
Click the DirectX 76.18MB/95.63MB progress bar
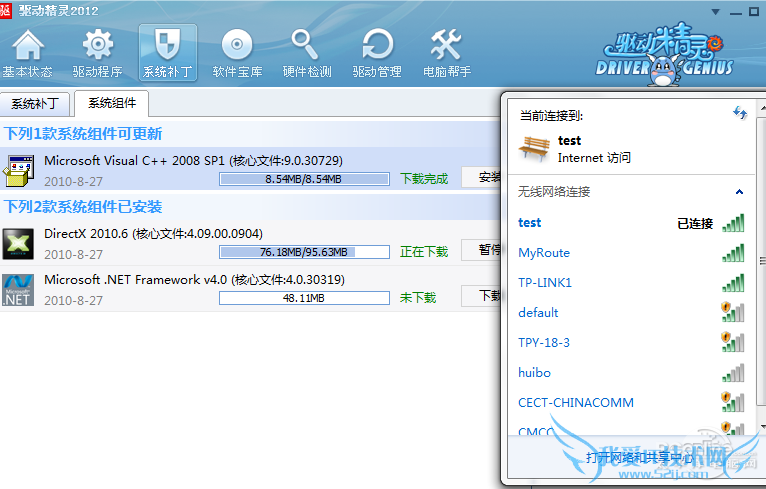click(304, 252)
